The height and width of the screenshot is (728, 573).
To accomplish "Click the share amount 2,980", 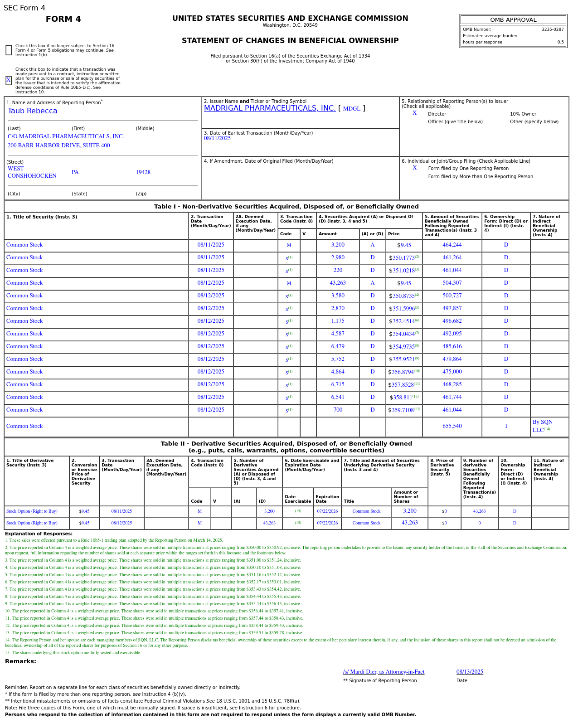I will tap(338, 257).
